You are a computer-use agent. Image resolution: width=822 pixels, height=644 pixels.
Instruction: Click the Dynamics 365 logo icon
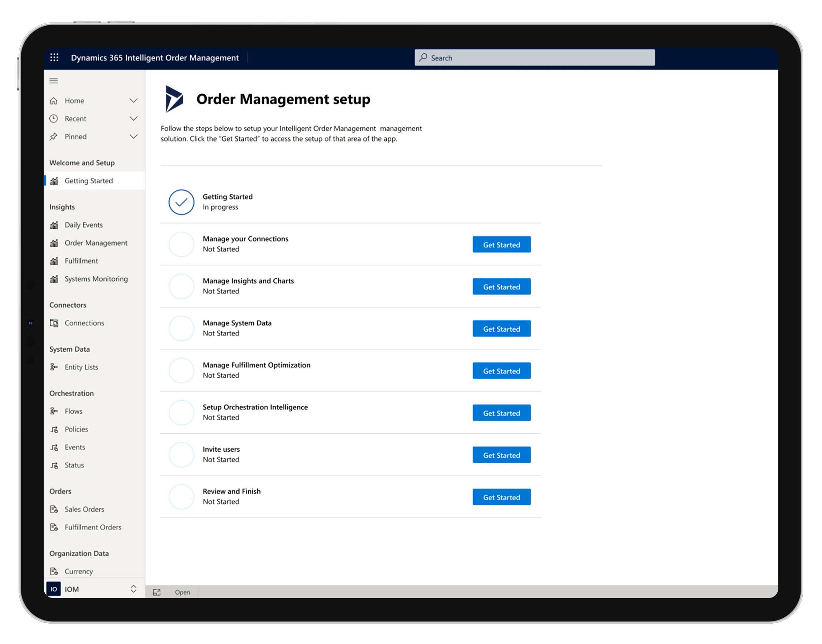point(174,99)
